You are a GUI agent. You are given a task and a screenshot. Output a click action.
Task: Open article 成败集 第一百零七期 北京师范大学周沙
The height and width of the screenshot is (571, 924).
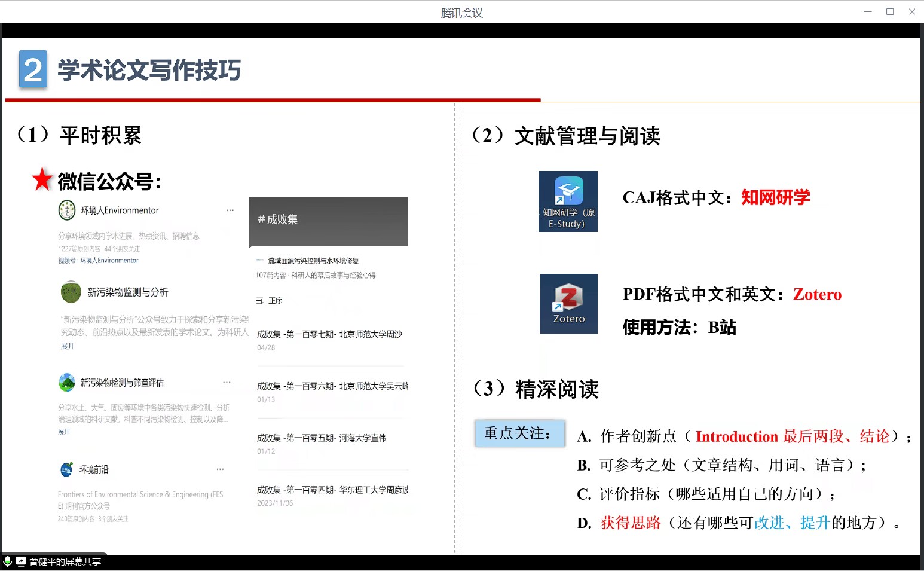click(329, 334)
